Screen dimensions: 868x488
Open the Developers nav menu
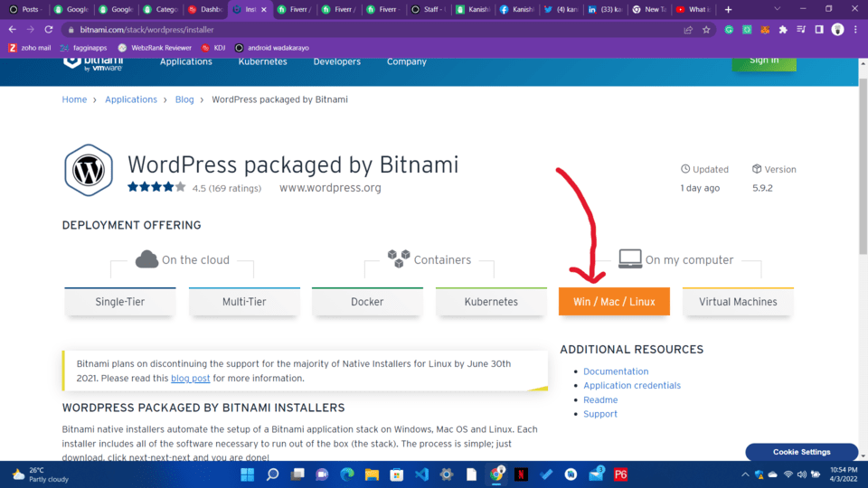[336, 62]
